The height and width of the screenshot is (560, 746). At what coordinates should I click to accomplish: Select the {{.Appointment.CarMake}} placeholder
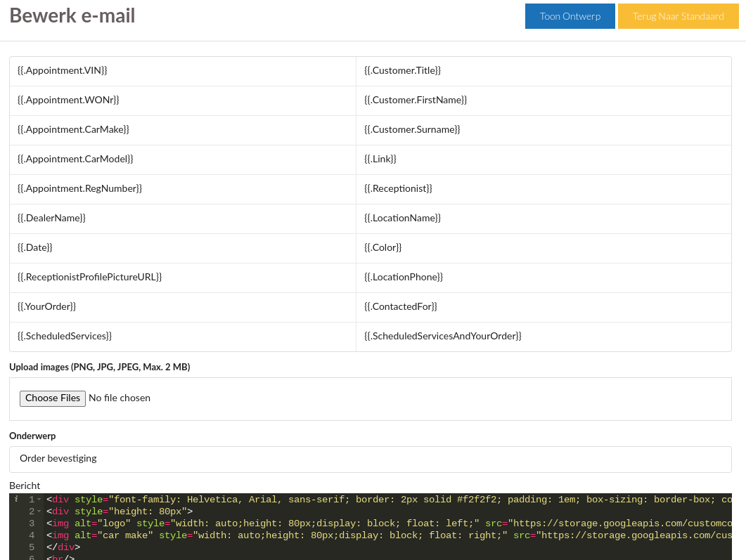pyautogui.click(x=73, y=129)
